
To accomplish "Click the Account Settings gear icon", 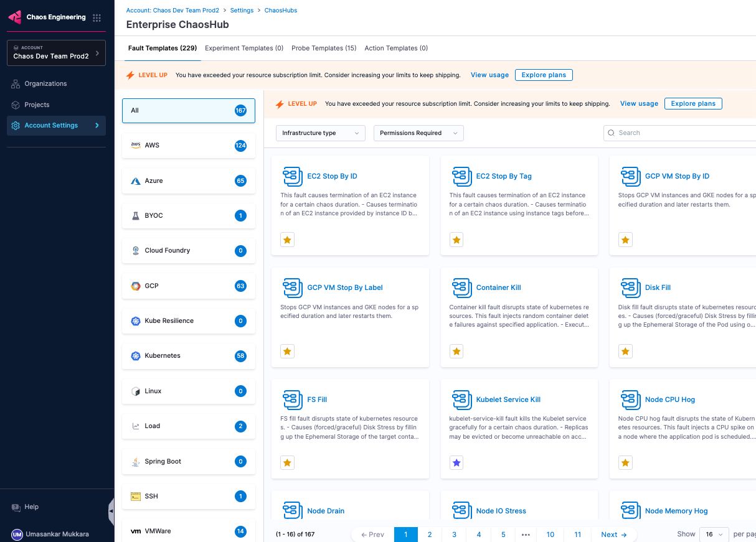I will (16, 125).
